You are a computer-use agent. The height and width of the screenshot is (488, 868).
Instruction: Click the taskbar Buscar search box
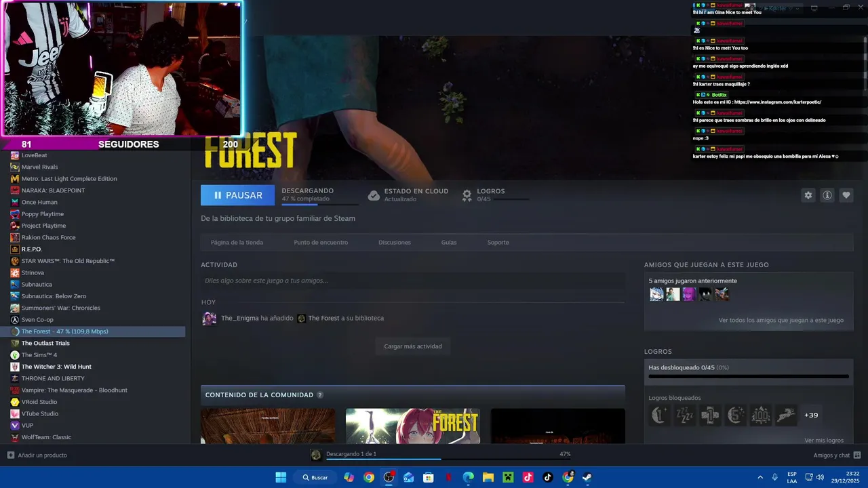[x=315, y=477]
